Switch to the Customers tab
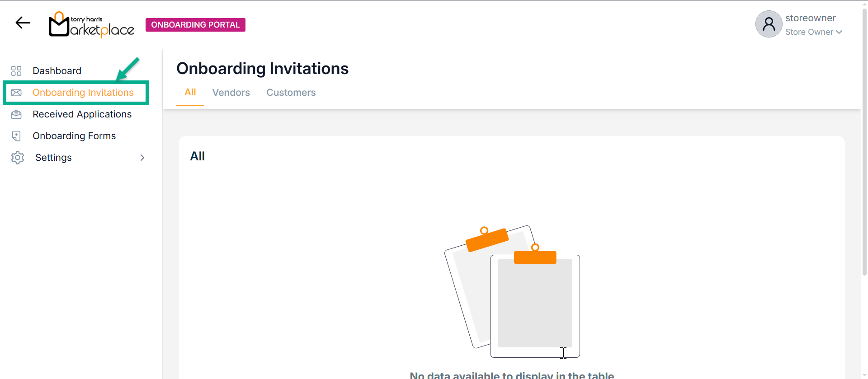 291,93
